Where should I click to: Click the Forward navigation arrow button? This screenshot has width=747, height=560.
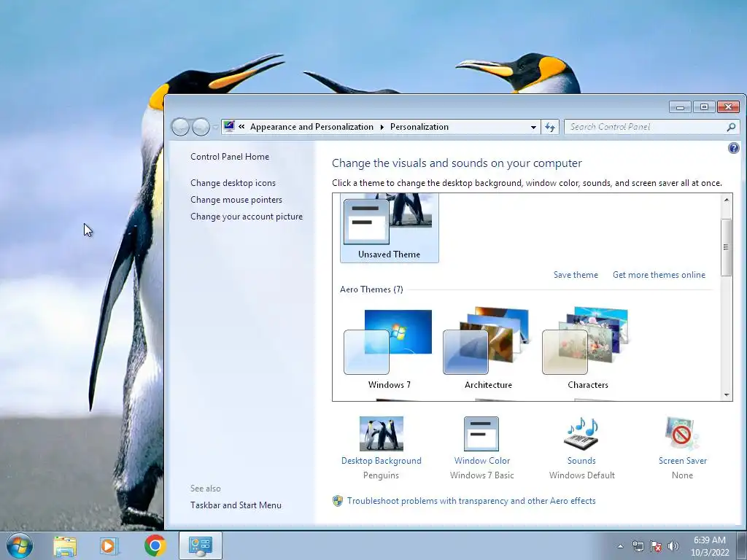(x=201, y=127)
